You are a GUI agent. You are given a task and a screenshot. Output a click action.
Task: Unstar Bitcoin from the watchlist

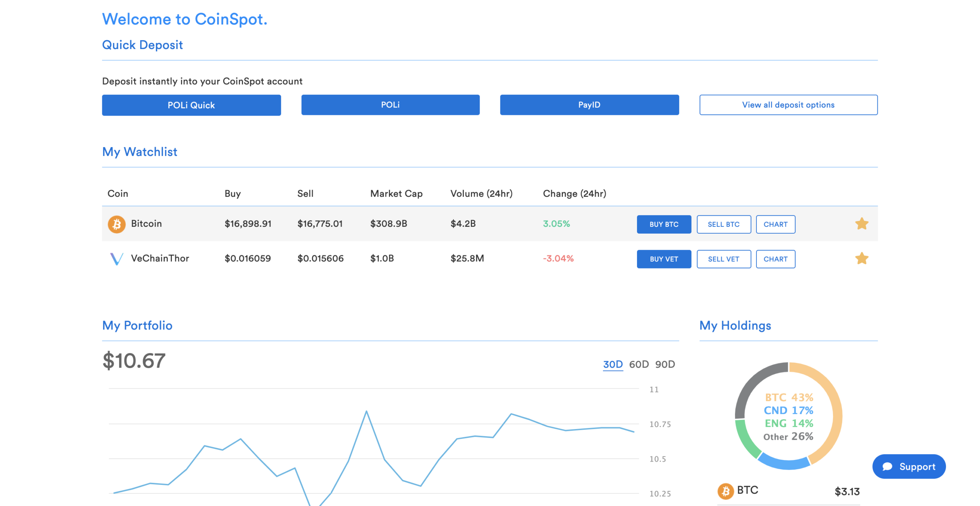click(861, 224)
